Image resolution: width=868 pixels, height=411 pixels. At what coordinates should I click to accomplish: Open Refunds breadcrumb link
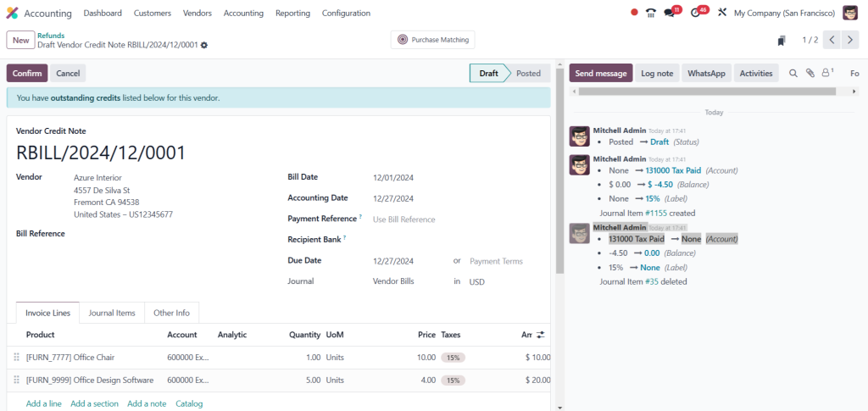tap(51, 36)
